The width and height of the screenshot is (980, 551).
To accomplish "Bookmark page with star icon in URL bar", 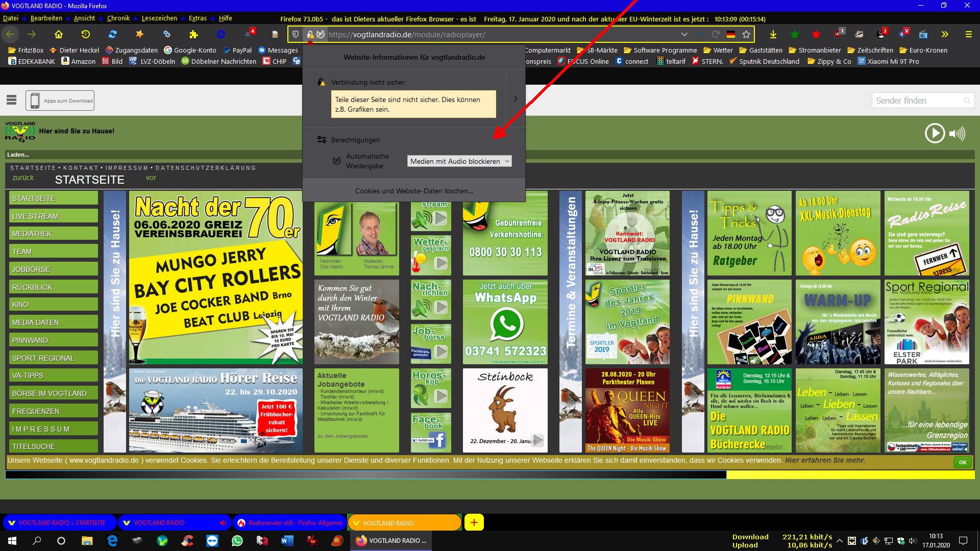I will [x=746, y=34].
